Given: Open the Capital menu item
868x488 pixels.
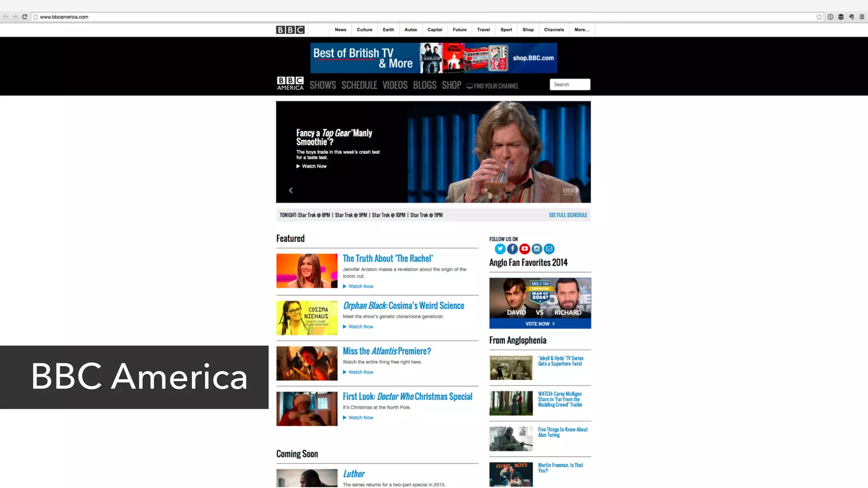Looking at the screenshot, I should tap(435, 30).
